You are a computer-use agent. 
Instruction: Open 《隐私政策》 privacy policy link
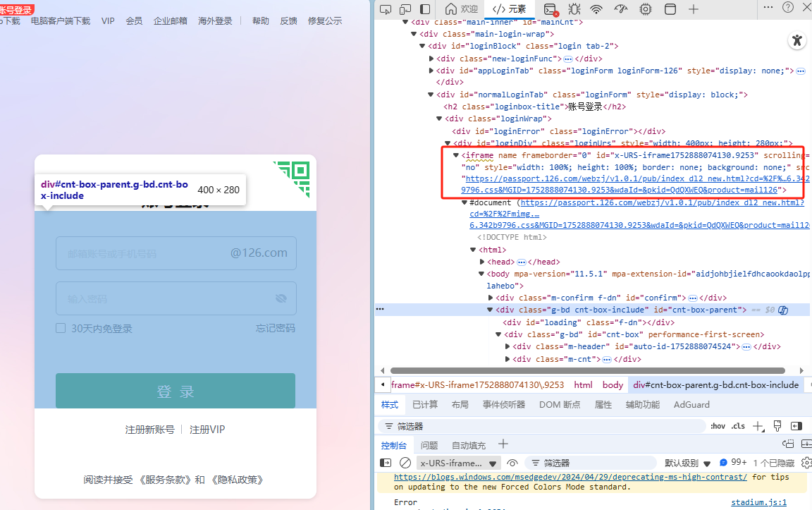pos(237,480)
